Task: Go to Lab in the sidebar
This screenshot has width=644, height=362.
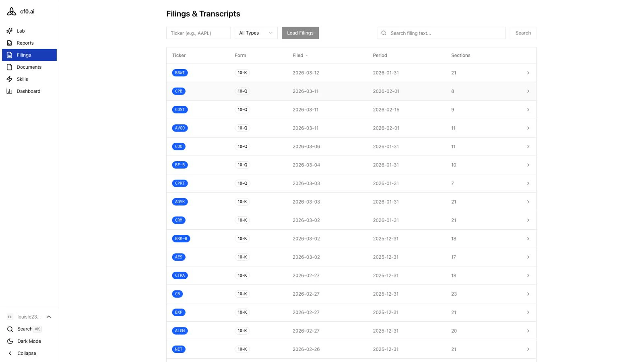Action: (x=29, y=31)
